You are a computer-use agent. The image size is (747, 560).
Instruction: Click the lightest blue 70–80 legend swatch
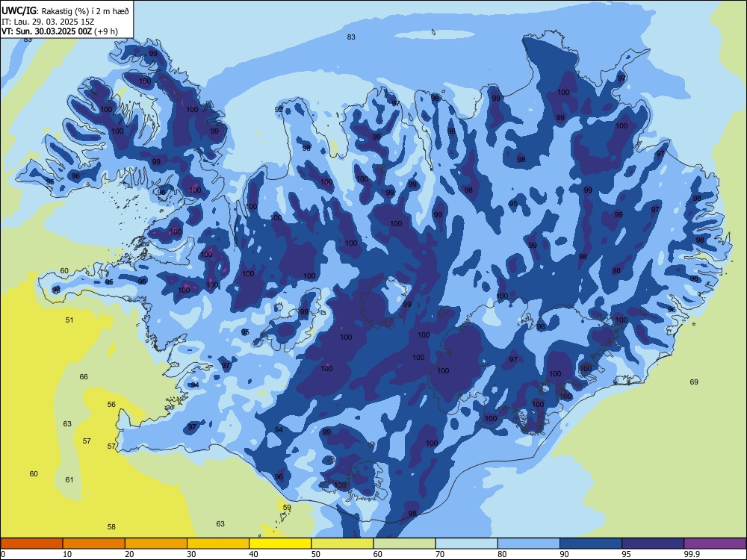pos(466,544)
